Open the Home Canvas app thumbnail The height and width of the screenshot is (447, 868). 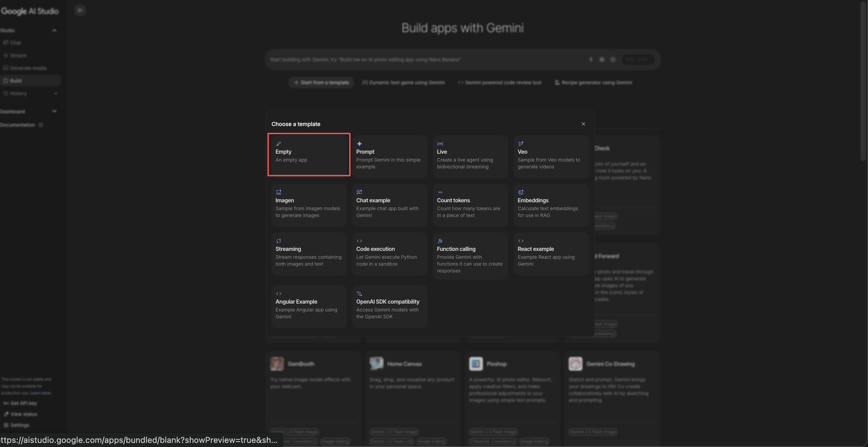coord(377,364)
